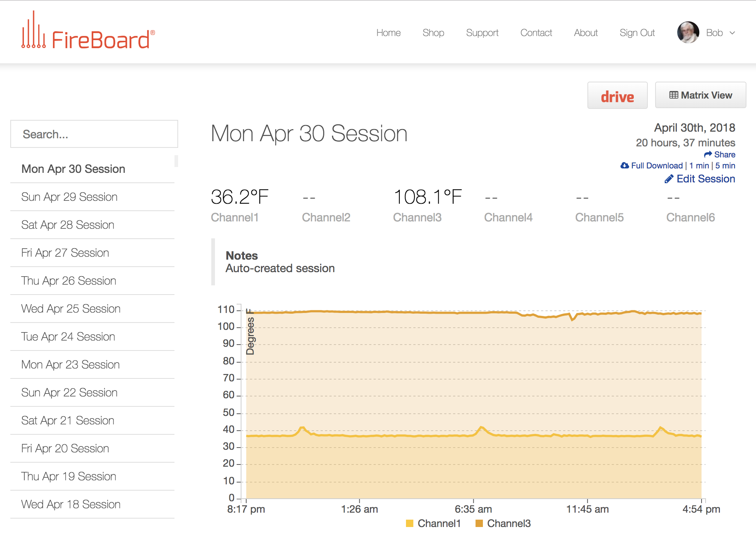Click the Search input field

(x=94, y=134)
